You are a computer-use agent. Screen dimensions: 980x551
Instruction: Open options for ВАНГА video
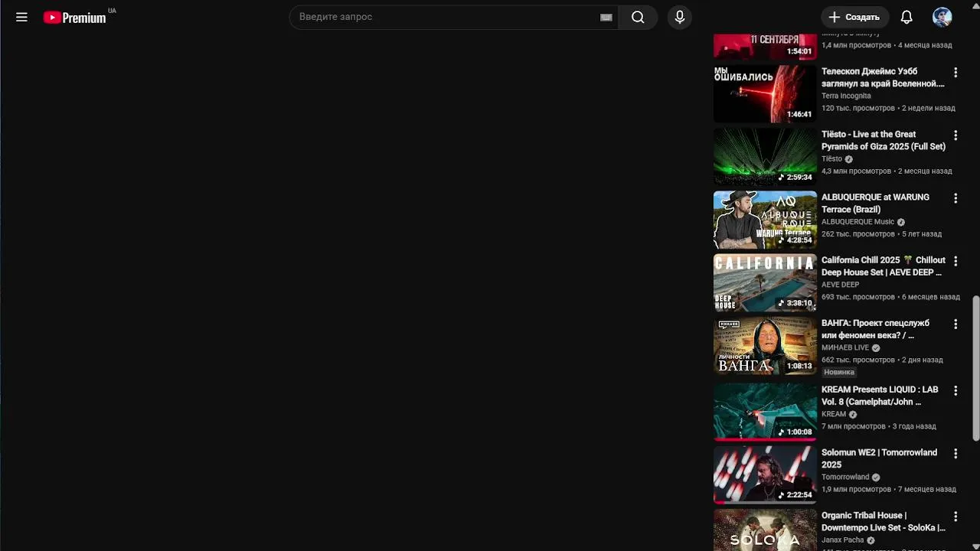(x=955, y=324)
